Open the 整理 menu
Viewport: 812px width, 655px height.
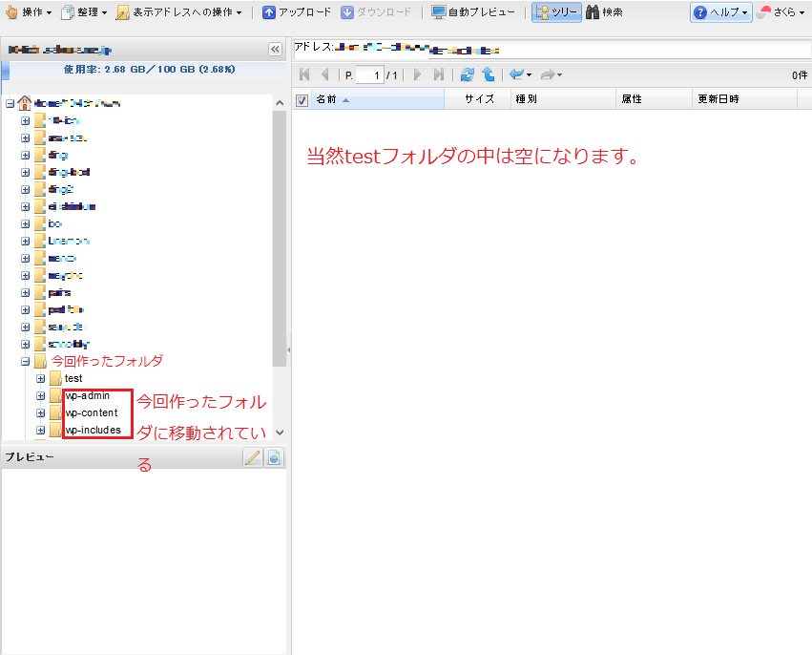coord(84,12)
